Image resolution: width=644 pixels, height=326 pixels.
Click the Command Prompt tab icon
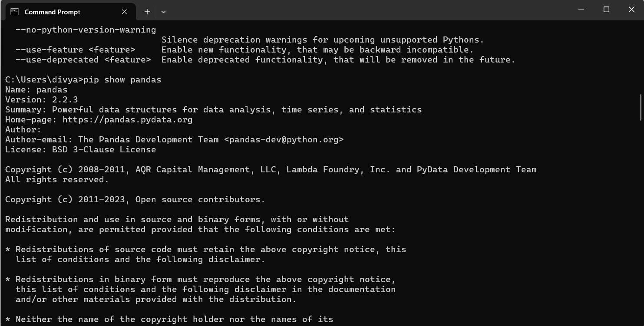14,12
